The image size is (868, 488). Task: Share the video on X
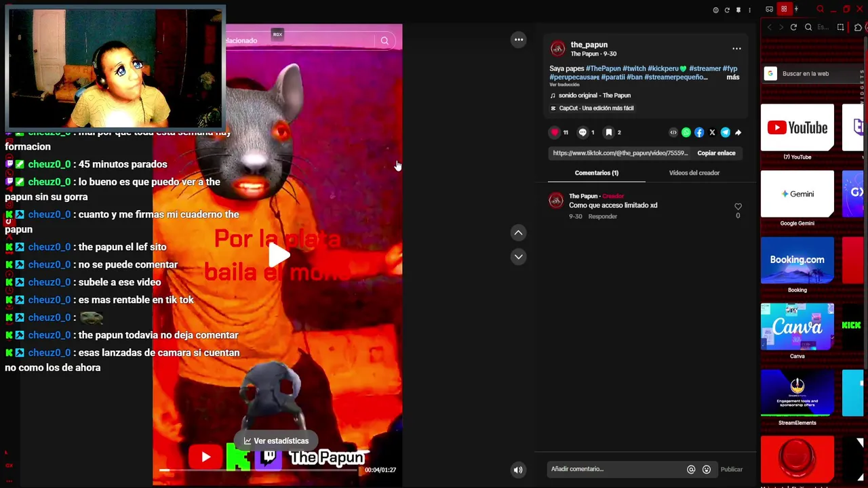point(712,133)
